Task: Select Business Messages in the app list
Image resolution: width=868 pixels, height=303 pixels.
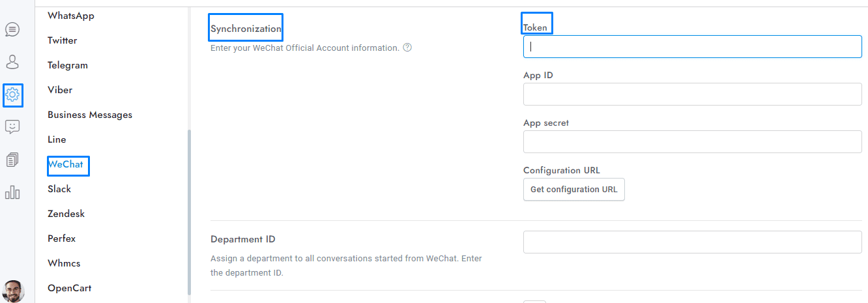Action: tap(90, 115)
